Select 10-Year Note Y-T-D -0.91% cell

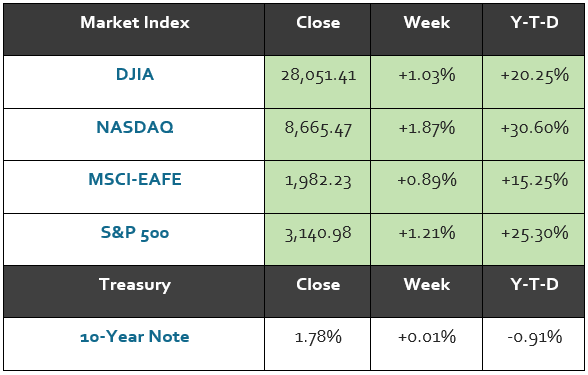pyautogui.click(x=534, y=344)
